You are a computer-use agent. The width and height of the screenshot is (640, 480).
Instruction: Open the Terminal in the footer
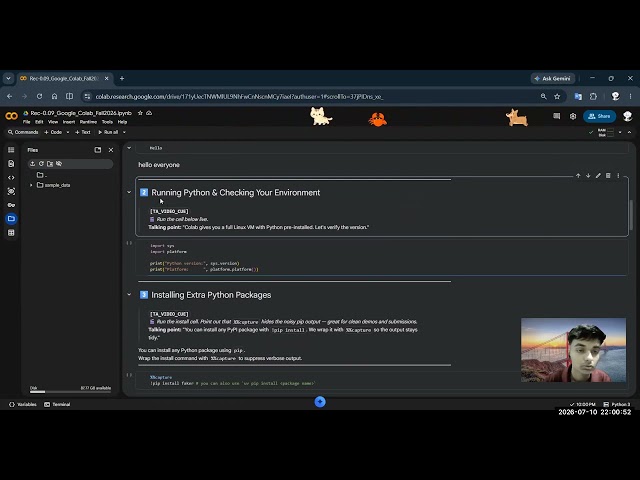coord(57,404)
